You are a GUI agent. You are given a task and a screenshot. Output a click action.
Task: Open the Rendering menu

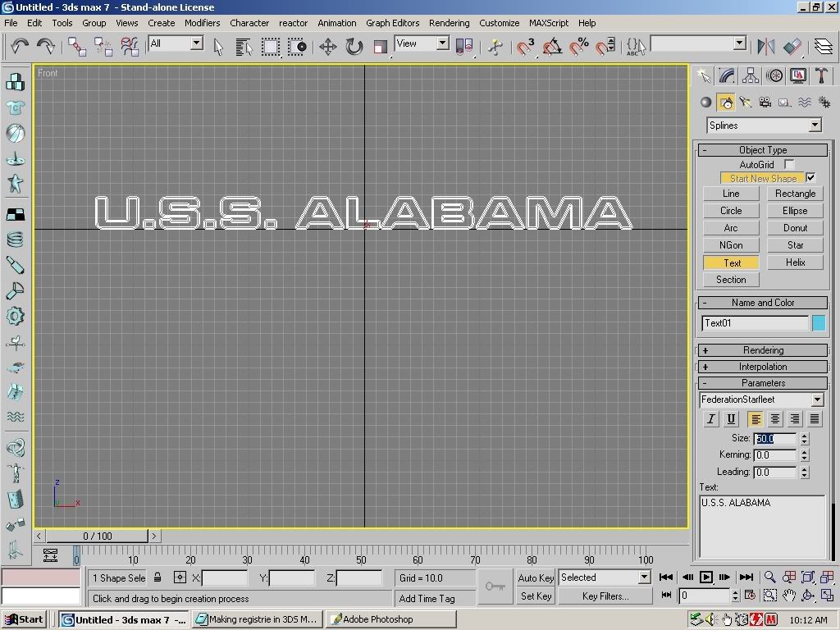449,23
